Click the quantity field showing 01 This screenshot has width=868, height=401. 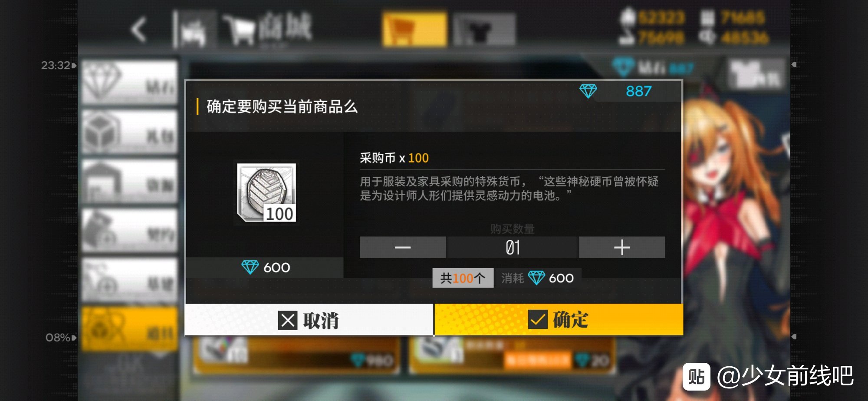pos(512,247)
